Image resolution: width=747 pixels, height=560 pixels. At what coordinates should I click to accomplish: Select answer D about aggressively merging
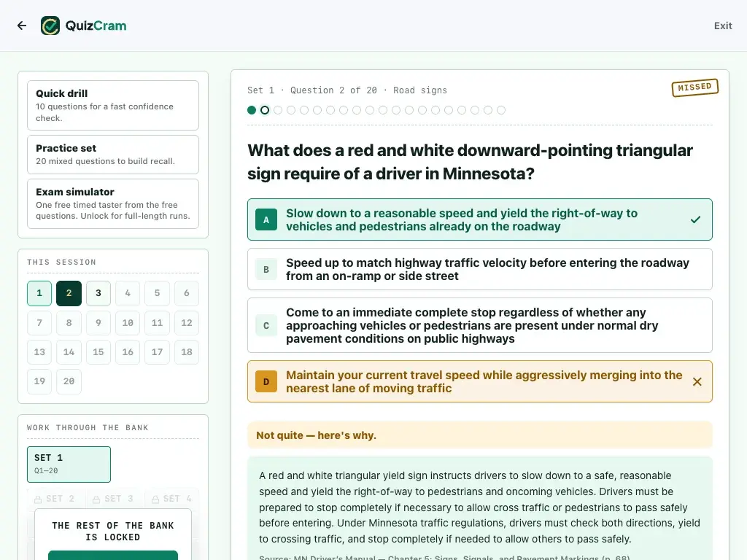(480, 382)
